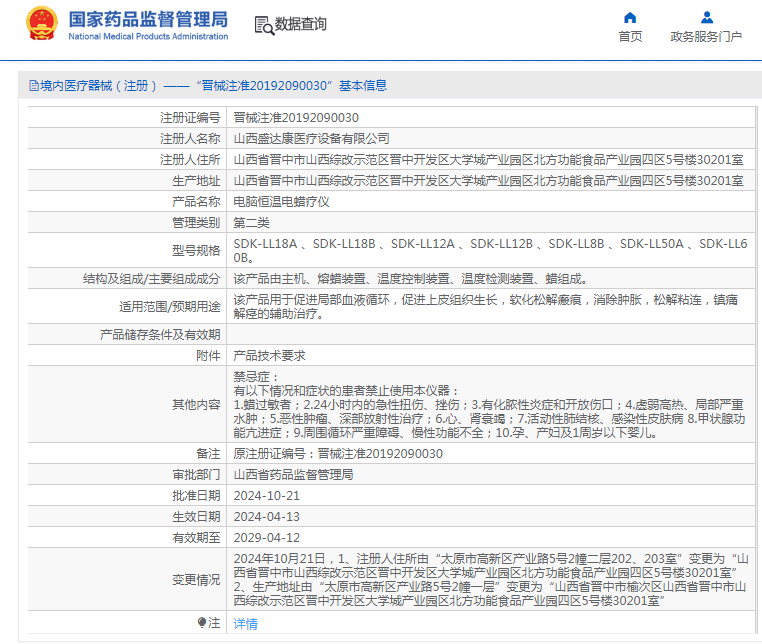Viewport: 762px width, 644px height.
Task: Click the 生产地址 address value
Action: [488, 181]
